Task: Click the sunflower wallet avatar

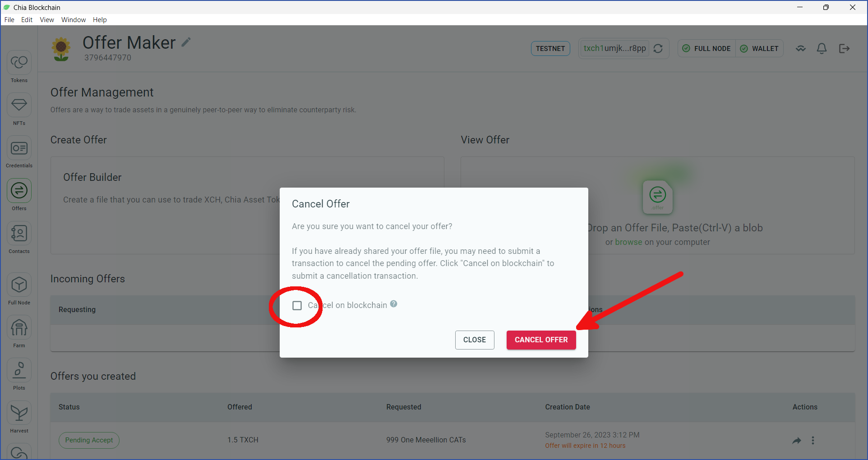Action: [61, 49]
